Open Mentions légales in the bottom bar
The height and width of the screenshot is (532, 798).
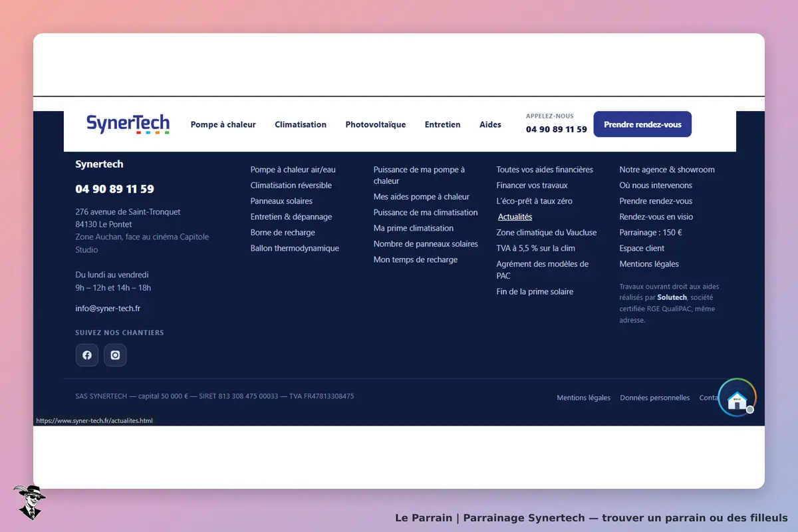point(584,398)
